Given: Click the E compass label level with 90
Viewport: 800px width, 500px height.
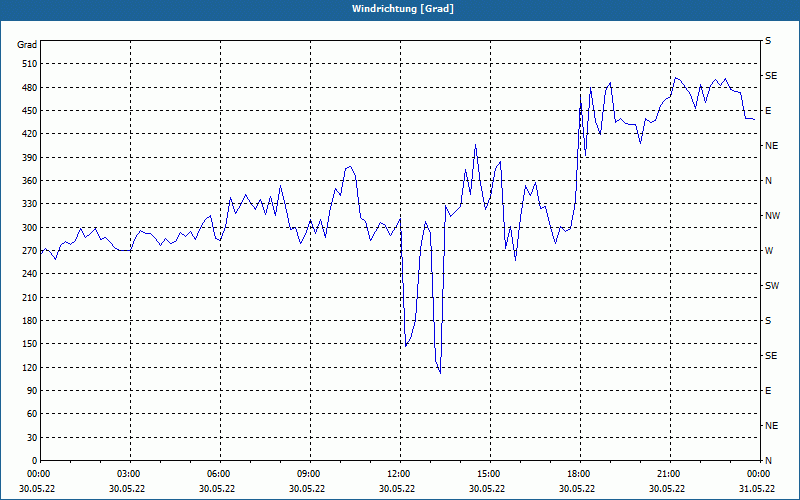Looking at the screenshot, I should tap(768, 391).
